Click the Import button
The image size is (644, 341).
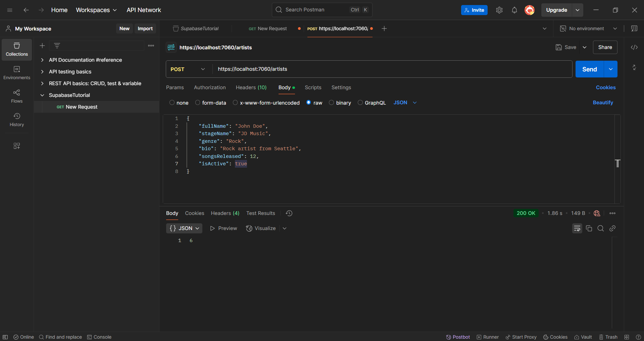[x=145, y=29]
